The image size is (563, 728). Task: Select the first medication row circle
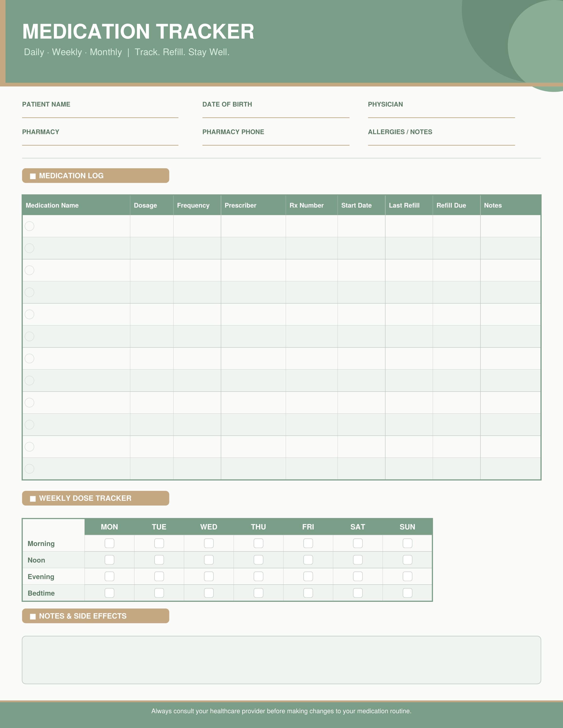click(x=29, y=226)
